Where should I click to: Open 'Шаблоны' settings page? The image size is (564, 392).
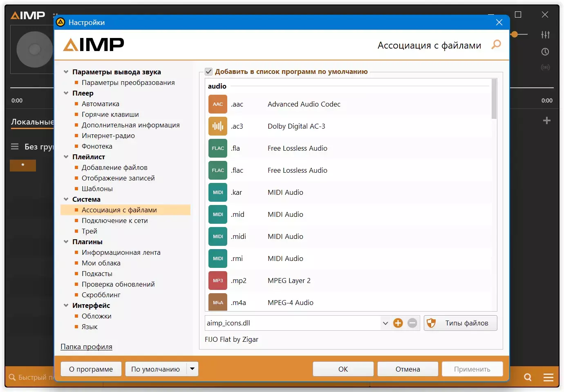[x=97, y=189]
